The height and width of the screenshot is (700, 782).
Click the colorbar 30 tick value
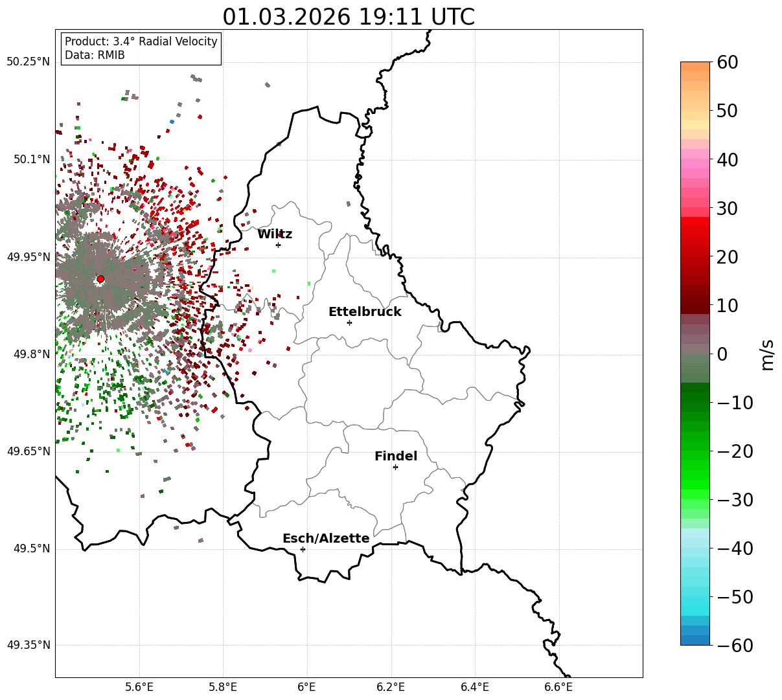(727, 209)
